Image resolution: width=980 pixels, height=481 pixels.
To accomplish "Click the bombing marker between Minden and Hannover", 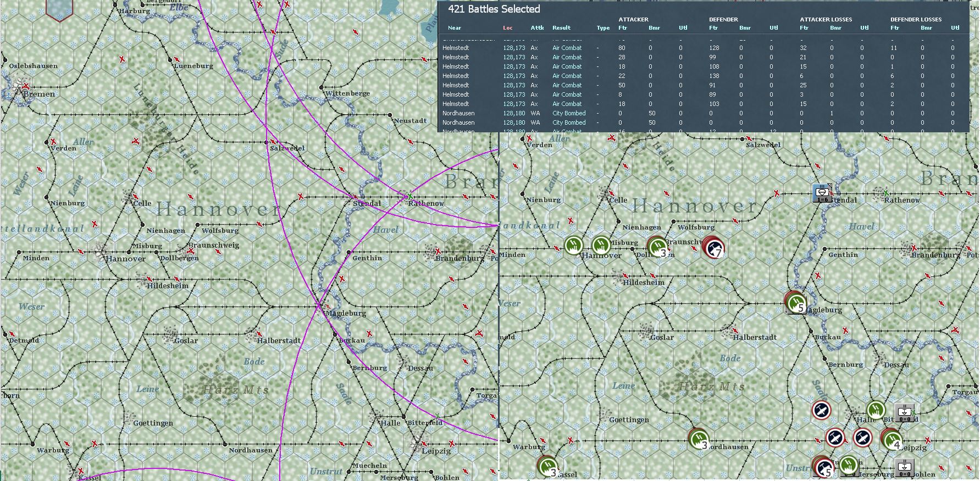I will [x=574, y=245].
